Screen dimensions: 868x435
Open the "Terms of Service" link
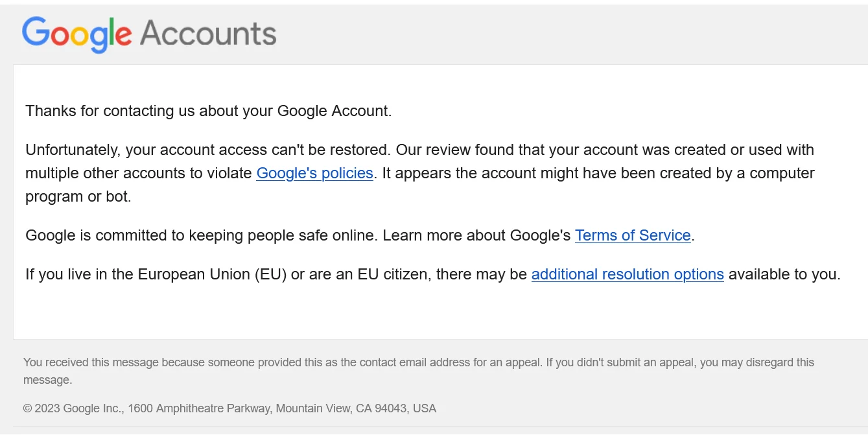click(x=633, y=235)
